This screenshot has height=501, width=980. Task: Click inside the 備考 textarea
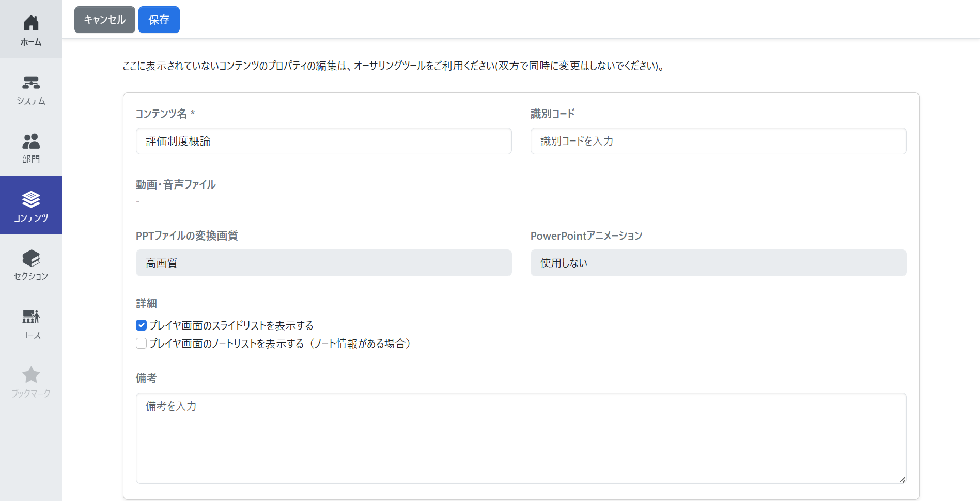[521, 438]
